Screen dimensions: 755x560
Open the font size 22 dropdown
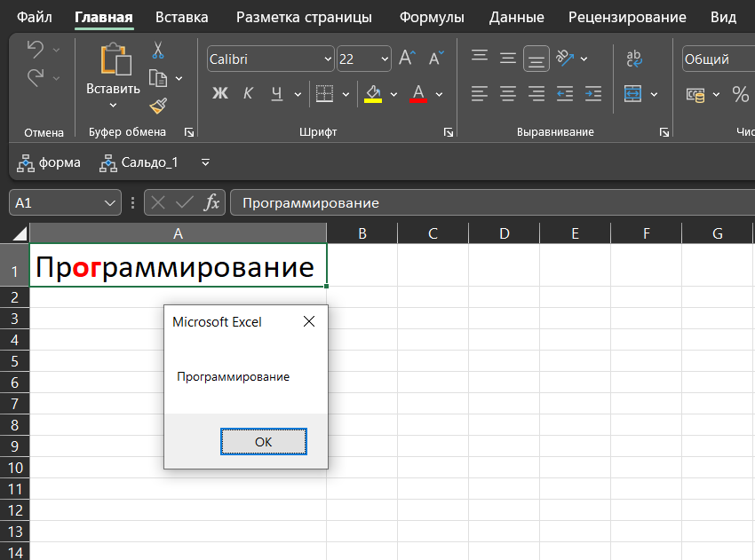(385, 59)
